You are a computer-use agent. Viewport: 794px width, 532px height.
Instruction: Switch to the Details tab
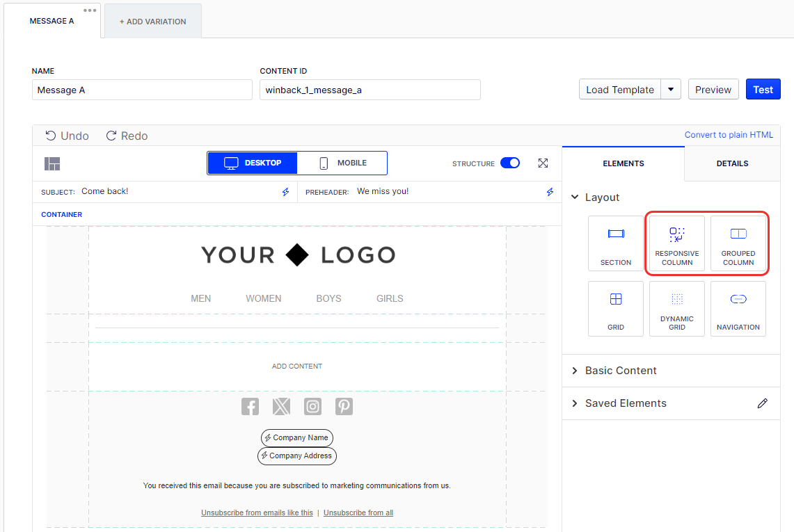732,163
